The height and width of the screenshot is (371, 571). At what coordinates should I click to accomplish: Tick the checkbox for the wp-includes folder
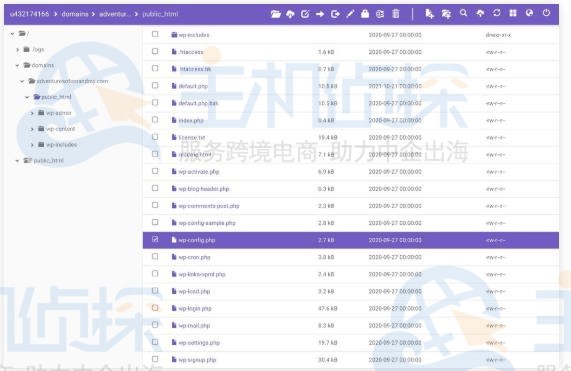coord(155,34)
